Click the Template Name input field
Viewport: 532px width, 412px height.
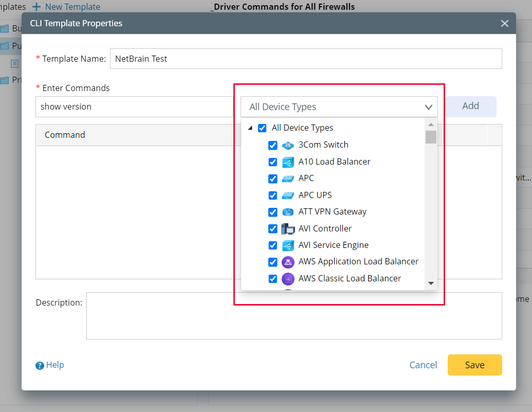(x=305, y=59)
